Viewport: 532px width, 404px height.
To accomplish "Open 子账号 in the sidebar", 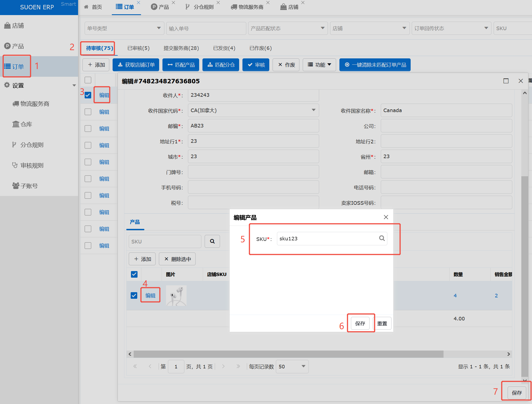I will click(x=29, y=186).
